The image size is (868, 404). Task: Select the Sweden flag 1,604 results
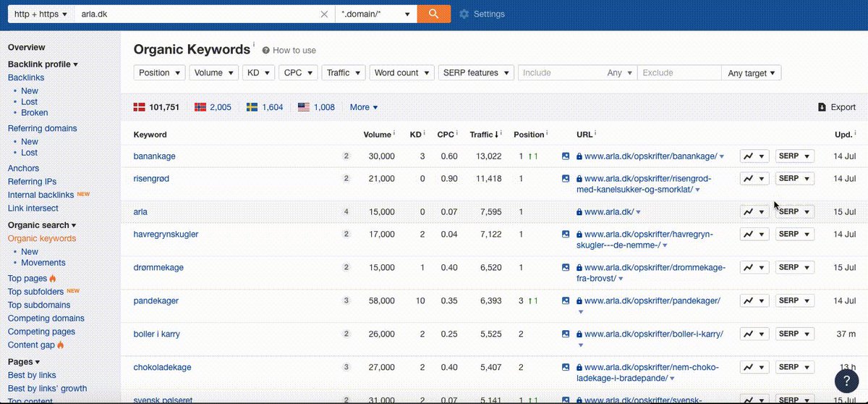(x=265, y=107)
